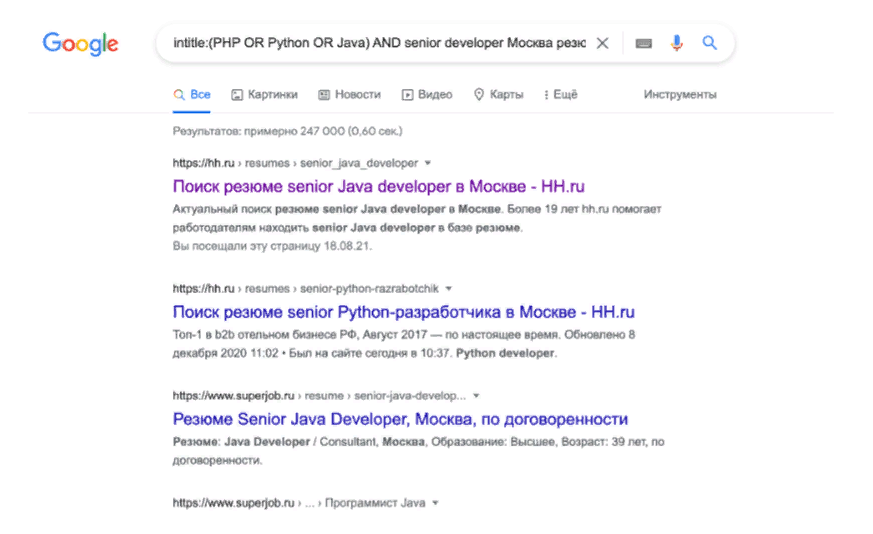Switch to the Новости tab
The width and height of the screenshot is (873, 534).
(x=349, y=95)
